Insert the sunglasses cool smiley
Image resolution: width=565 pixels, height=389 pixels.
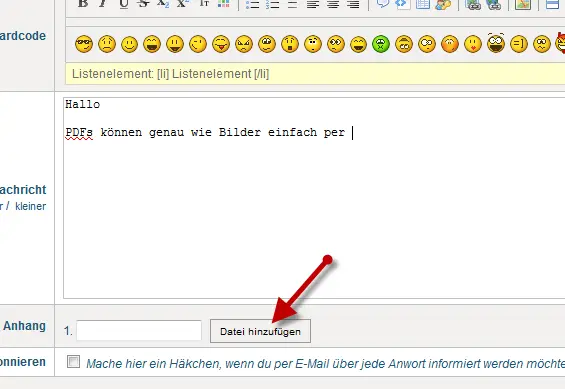(x=84, y=44)
